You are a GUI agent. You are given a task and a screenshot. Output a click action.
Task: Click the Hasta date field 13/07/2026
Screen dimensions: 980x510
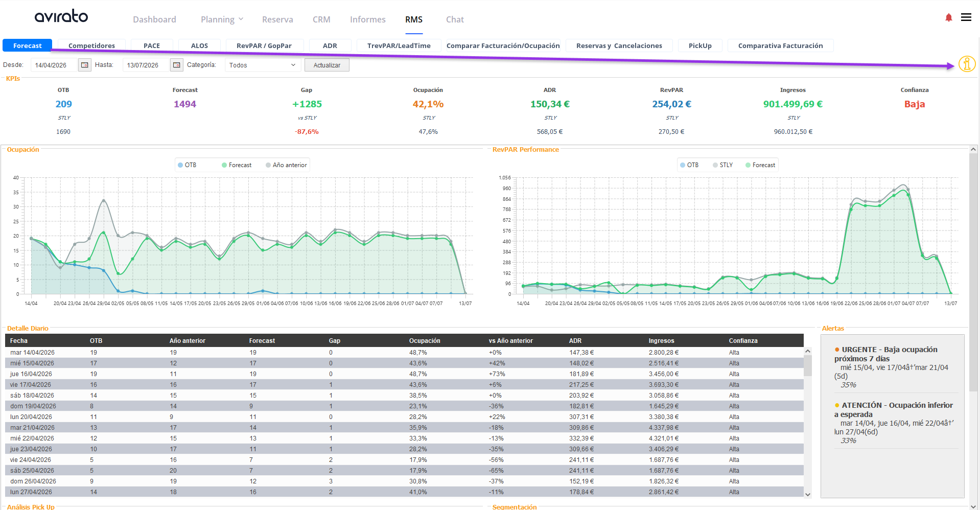[146, 65]
